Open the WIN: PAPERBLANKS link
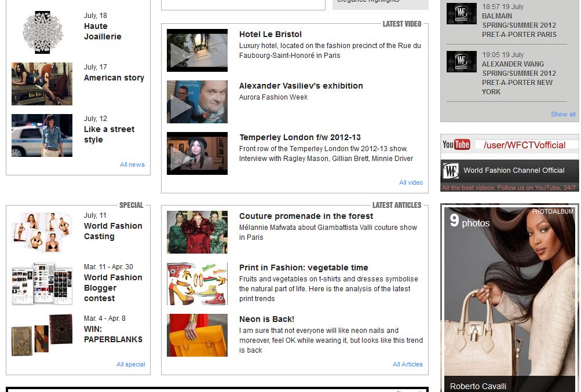Image resolution: width=581 pixels, height=392 pixels. point(113,334)
